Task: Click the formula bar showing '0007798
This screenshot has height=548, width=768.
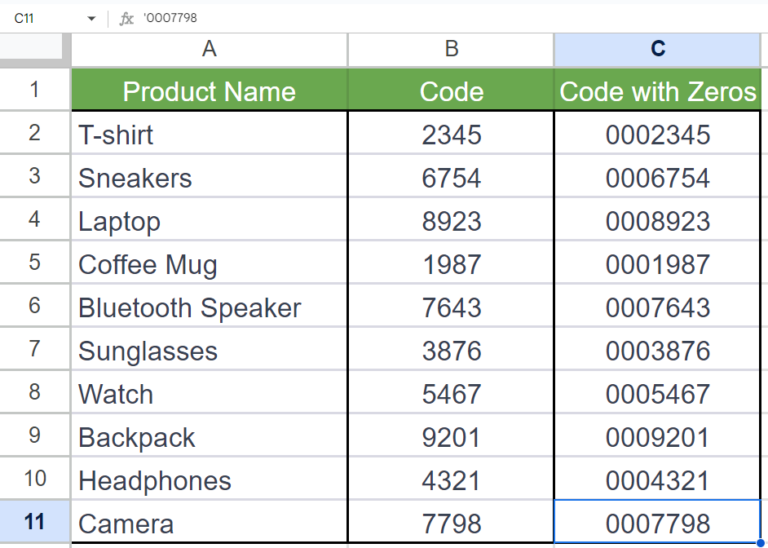Action: 400,18
